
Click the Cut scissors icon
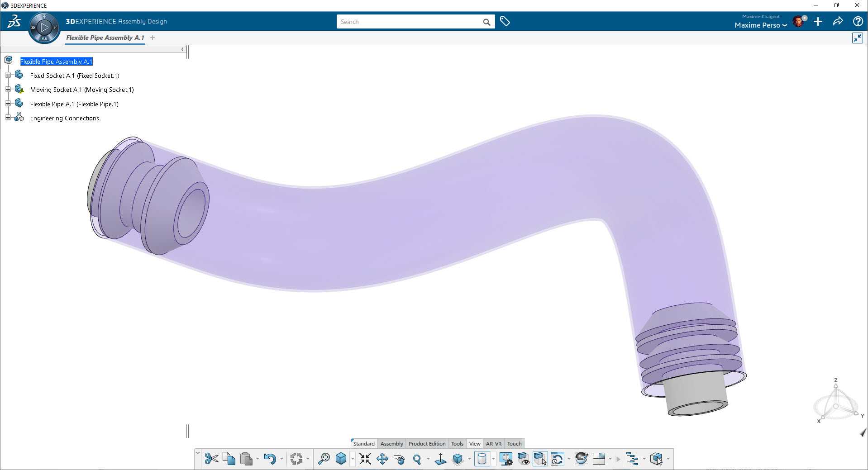pos(211,459)
